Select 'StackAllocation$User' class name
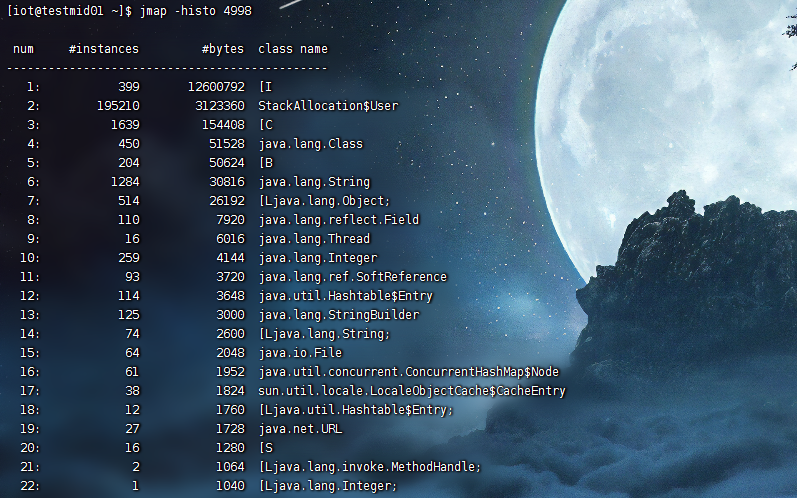This screenshot has height=498, width=797. click(x=328, y=106)
